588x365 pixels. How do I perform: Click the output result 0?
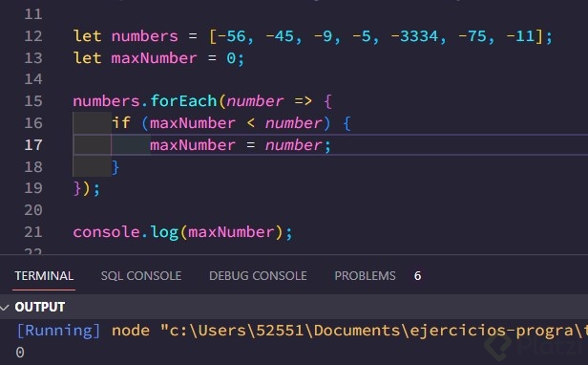20,353
